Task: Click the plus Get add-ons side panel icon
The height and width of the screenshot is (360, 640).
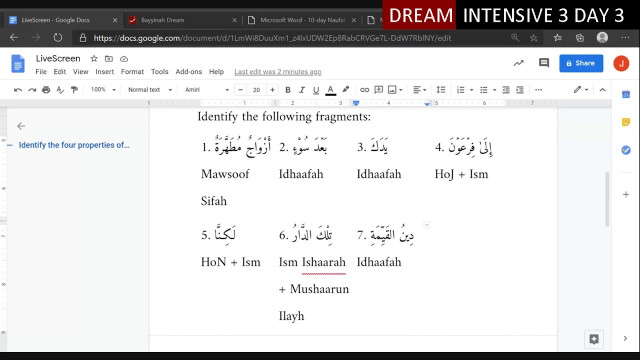Action: 626,195
